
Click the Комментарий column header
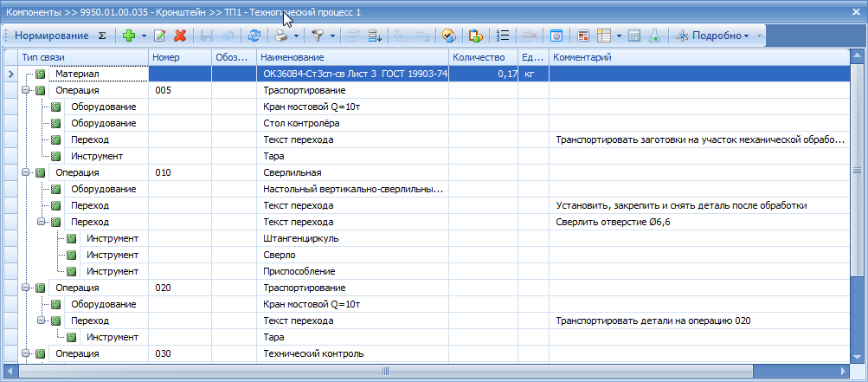pyautogui.click(x=699, y=57)
